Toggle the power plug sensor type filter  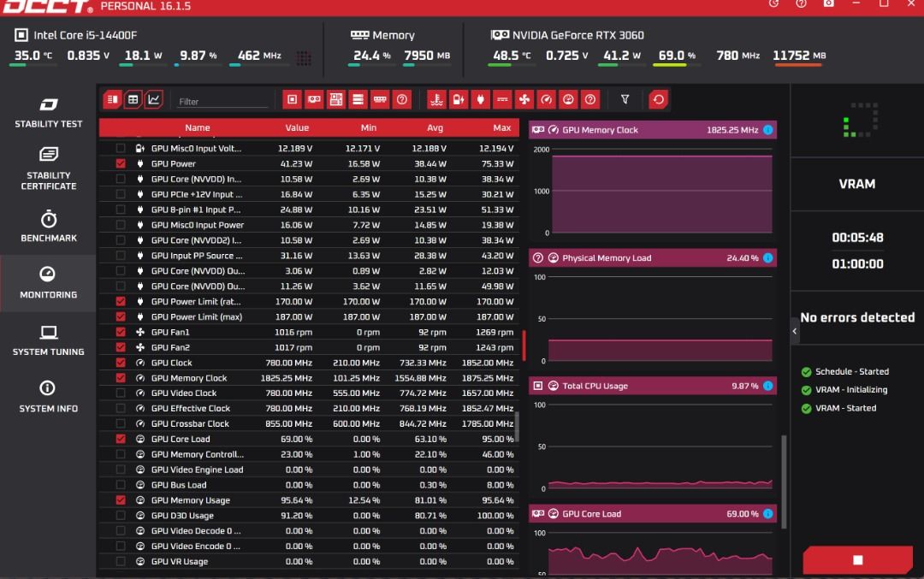pyautogui.click(x=480, y=99)
